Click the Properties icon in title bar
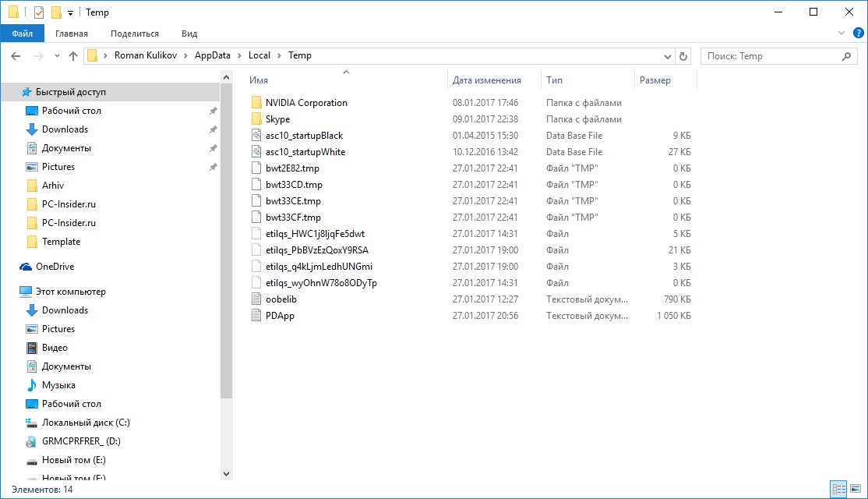The height and width of the screenshot is (499, 868). pos(39,12)
